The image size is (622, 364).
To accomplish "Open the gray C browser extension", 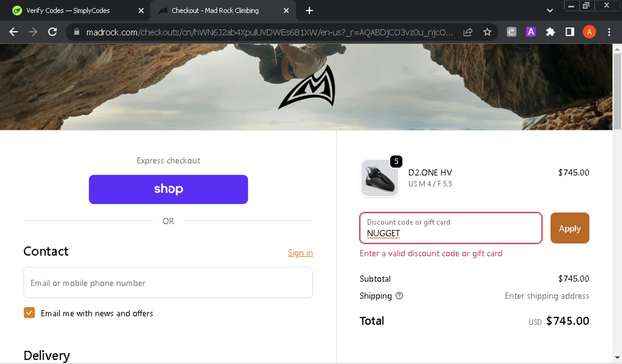I will [x=512, y=32].
